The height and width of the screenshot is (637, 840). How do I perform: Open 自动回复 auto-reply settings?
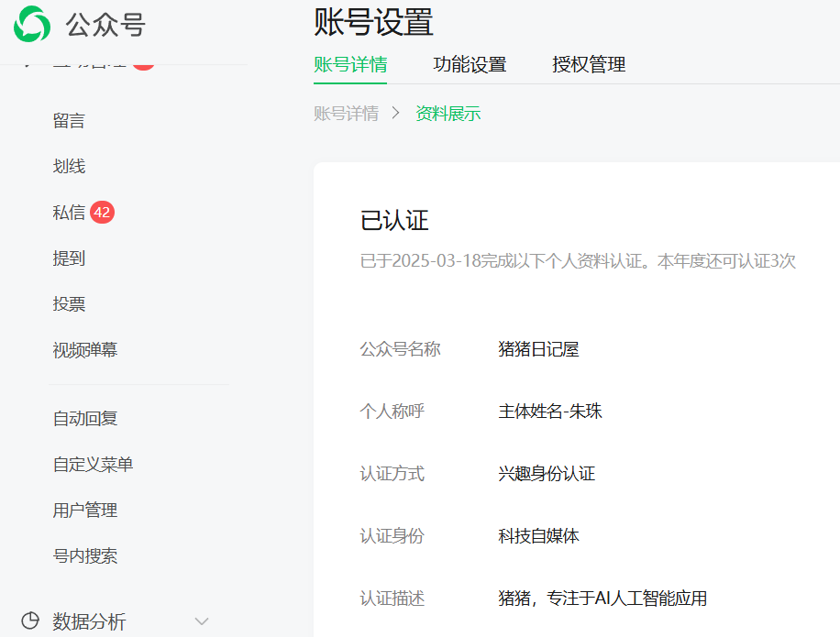click(x=84, y=419)
